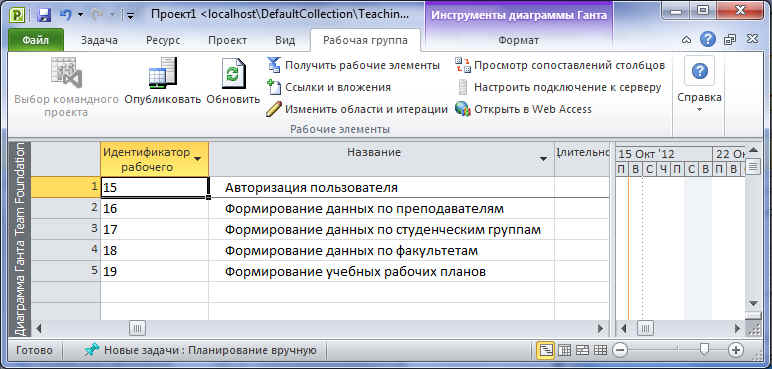Click Gantt chart horizontal scrollbar right arrow
This screenshot has width=772, height=369.
click(x=738, y=328)
